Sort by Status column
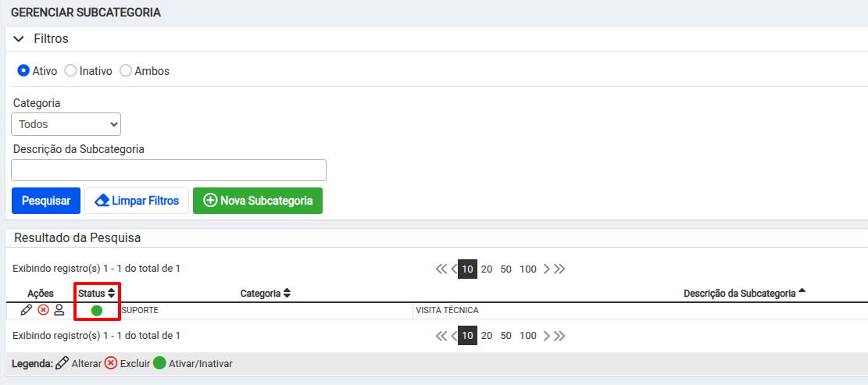Image resolution: width=868 pixels, height=385 pixels. 96,293
